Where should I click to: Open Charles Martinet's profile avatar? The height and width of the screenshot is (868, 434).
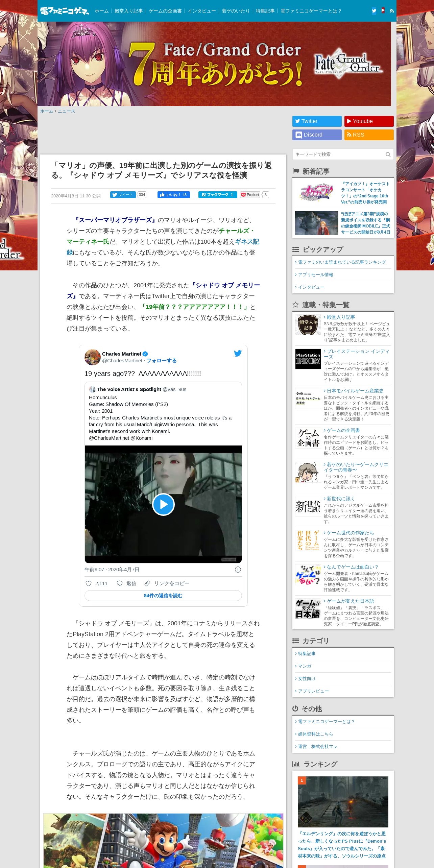[92, 357]
